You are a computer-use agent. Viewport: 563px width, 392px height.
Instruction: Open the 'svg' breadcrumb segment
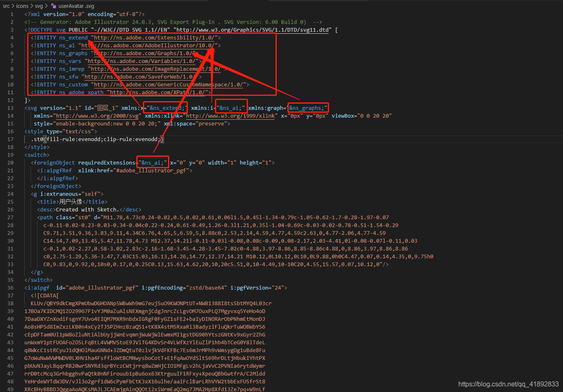tap(39, 6)
